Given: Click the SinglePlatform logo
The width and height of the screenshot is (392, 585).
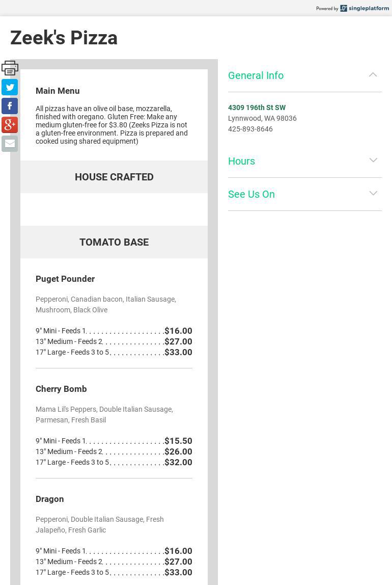Looking at the screenshot, I should point(364,8).
